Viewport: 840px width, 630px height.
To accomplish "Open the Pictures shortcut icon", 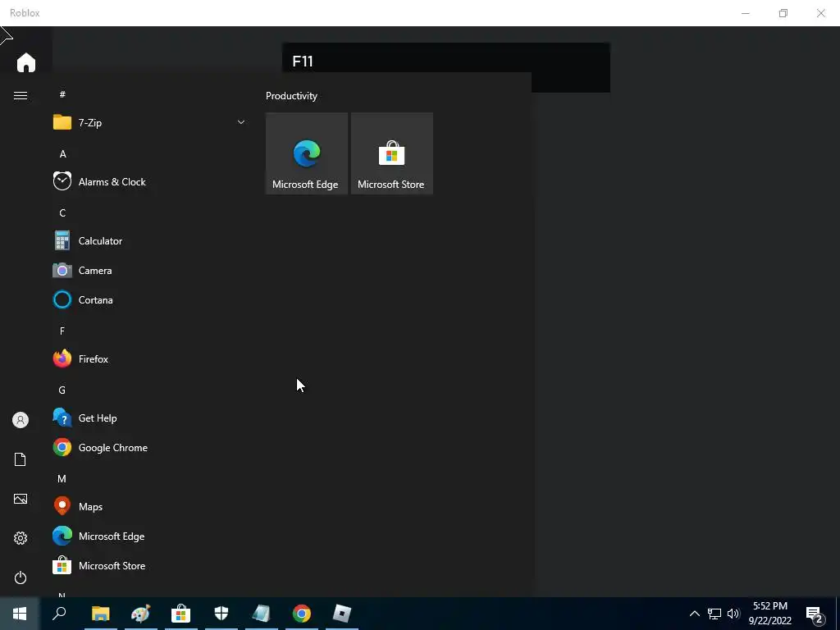I will (x=21, y=499).
